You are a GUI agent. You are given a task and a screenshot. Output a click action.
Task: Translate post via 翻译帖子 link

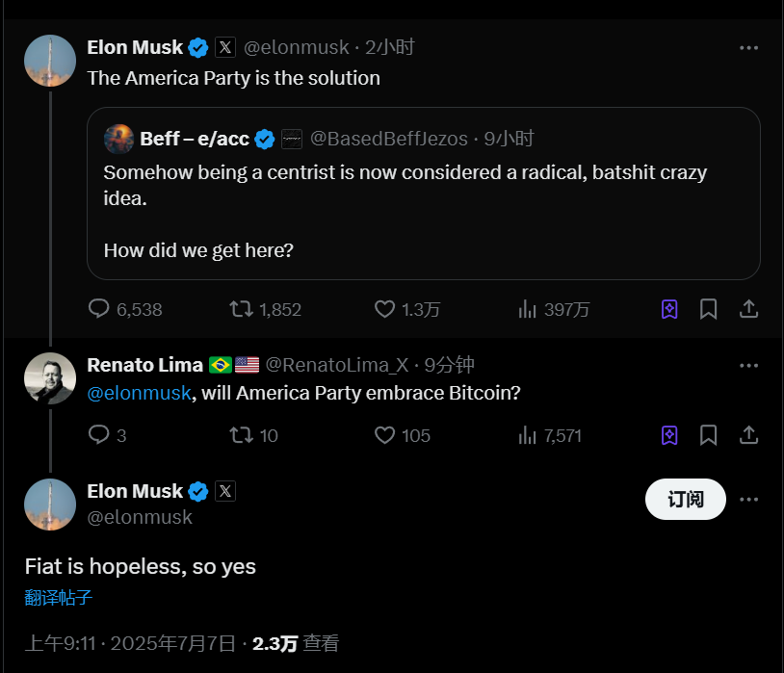[x=58, y=597]
